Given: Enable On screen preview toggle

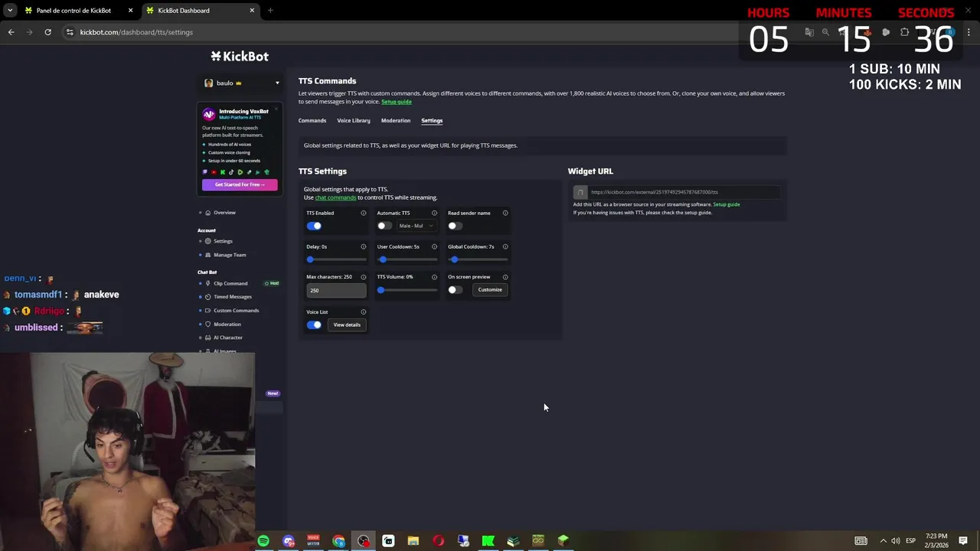Looking at the screenshot, I should pyautogui.click(x=455, y=290).
